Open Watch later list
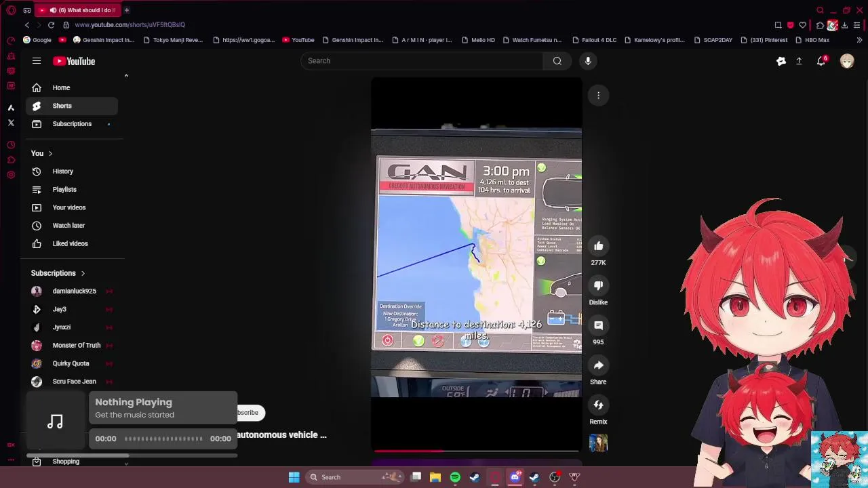 [x=72, y=226]
